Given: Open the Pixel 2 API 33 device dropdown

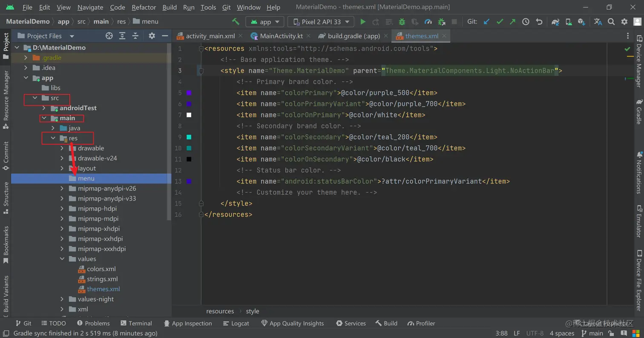Looking at the screenshot, I should tap(321, 22).
